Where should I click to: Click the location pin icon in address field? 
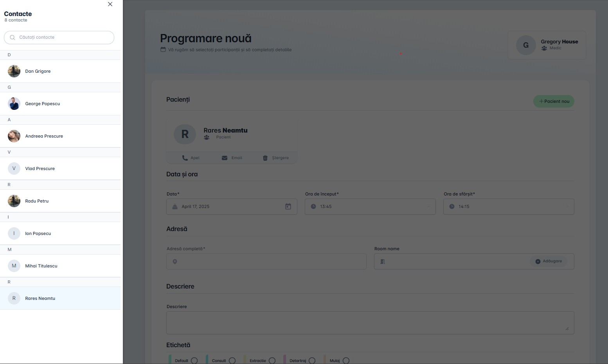175,262
